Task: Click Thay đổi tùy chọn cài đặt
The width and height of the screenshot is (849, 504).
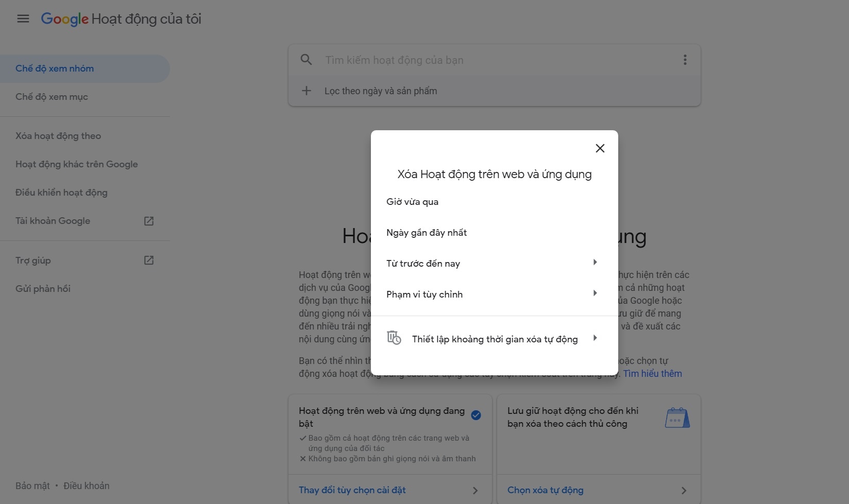Action: point(352,490)
